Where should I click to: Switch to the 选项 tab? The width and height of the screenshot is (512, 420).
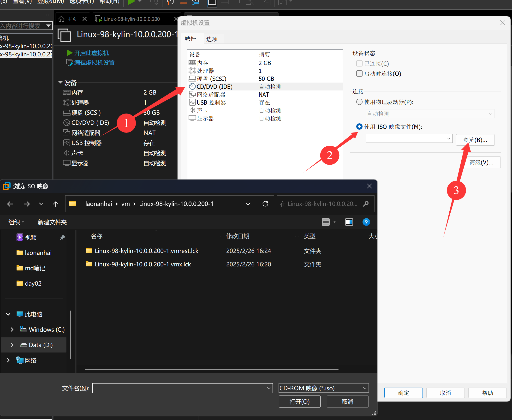click(x=212, y=39)
